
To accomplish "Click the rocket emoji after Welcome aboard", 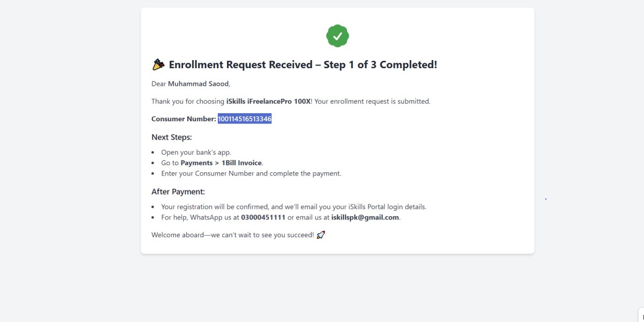I will tap(321, 235).
